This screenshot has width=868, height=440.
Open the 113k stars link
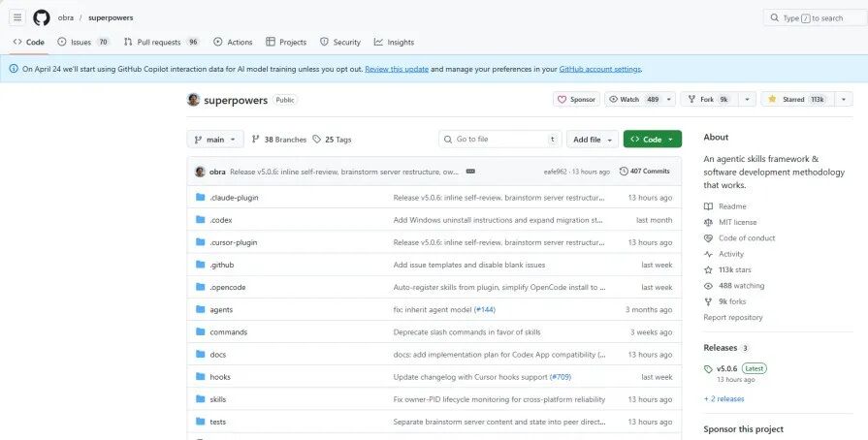click(728, 270)
